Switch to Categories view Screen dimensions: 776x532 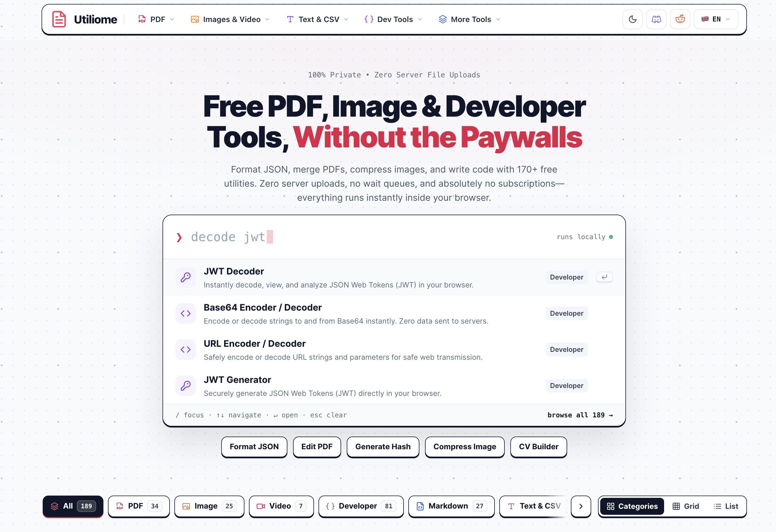tap(632, 506)
